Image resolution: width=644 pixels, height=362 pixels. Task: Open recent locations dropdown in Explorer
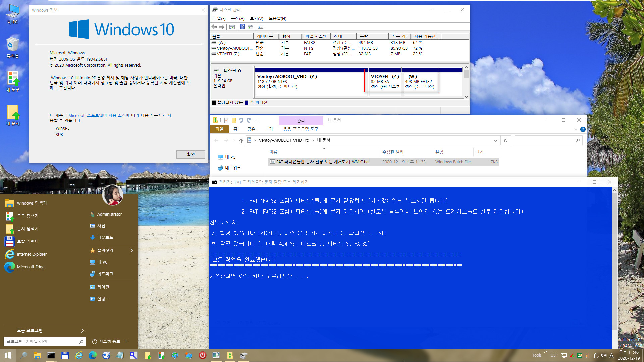pyautogui.click(x=234, y=140)
